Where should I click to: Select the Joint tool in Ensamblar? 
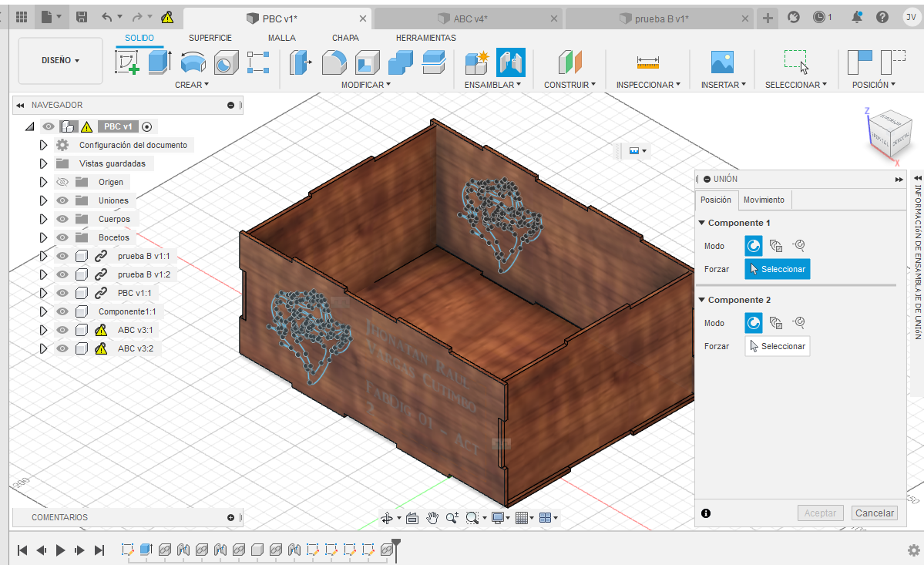click(x=510, y=62)
